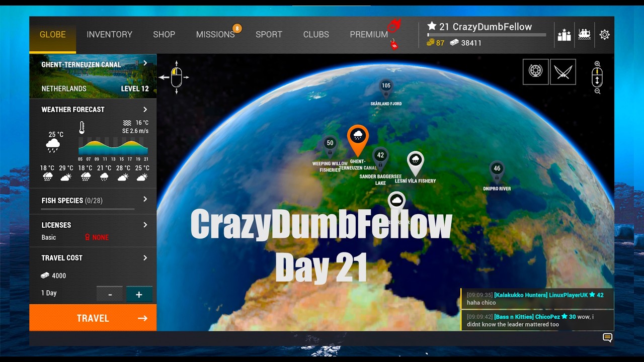644x362 pixels.
Task: Click the zoom mouse scroll control
Action: (x=597, y=78)
